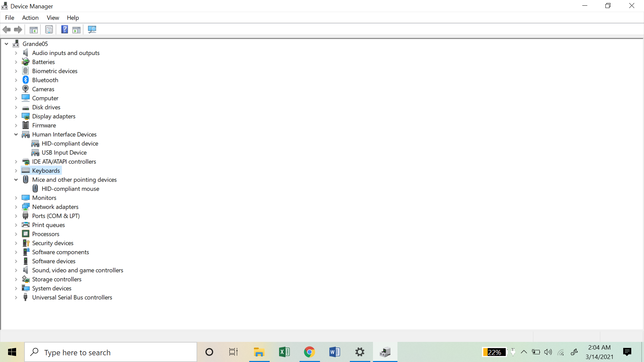Click the Properties toolbar icon

tap(49, 29)
